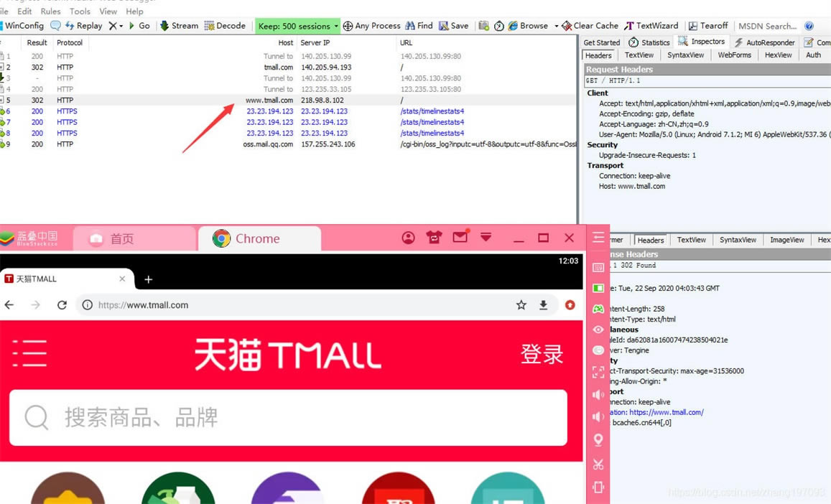Viewport: 831px width, 504px height.
Task: Click the screenshot camera icon in toolbar
Action: (x=483, y=25)
